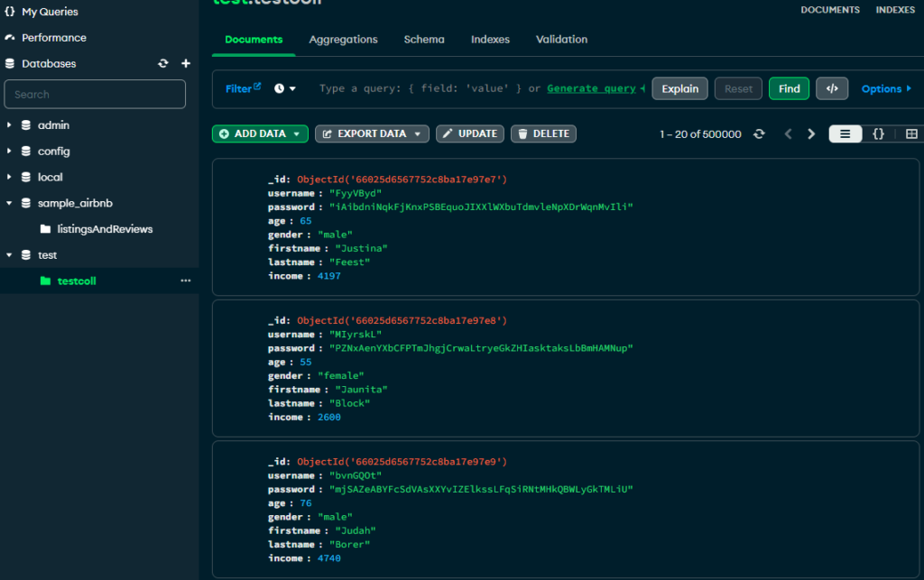Image resolution: width=924 pixels, height=580 pixels.
Task: Expand query Options
Action: coord(886,89)
